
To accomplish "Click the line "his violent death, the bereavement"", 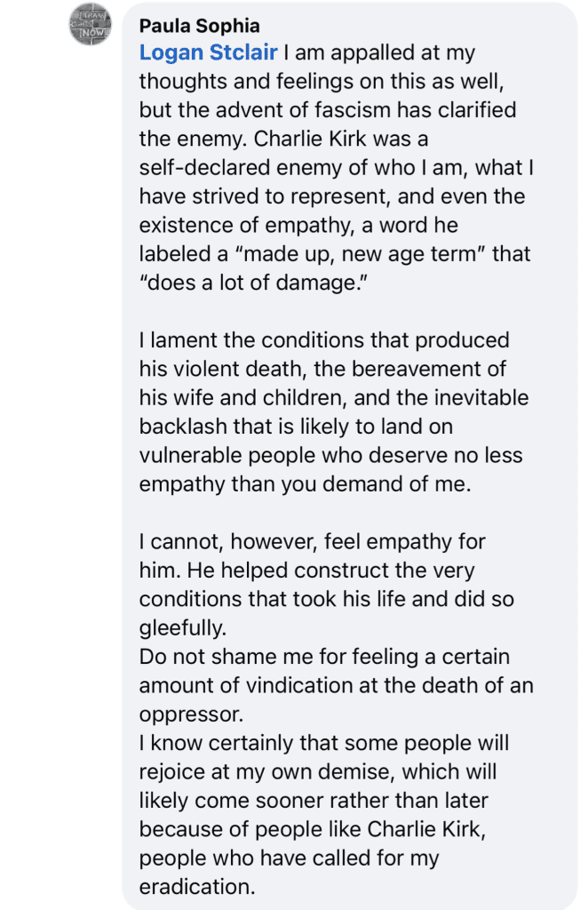I will 324,369.
